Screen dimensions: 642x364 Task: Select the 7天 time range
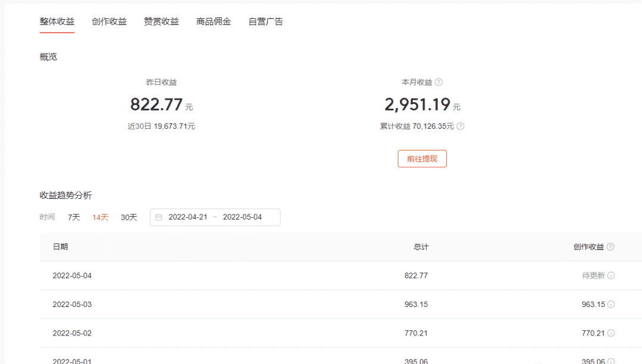[74, 217]
